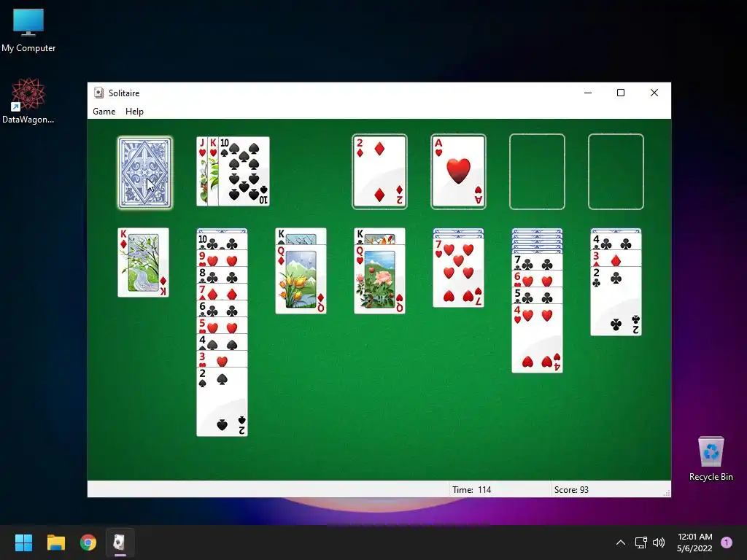Select the 10 of spades in waste pile

tap(244, 171)
